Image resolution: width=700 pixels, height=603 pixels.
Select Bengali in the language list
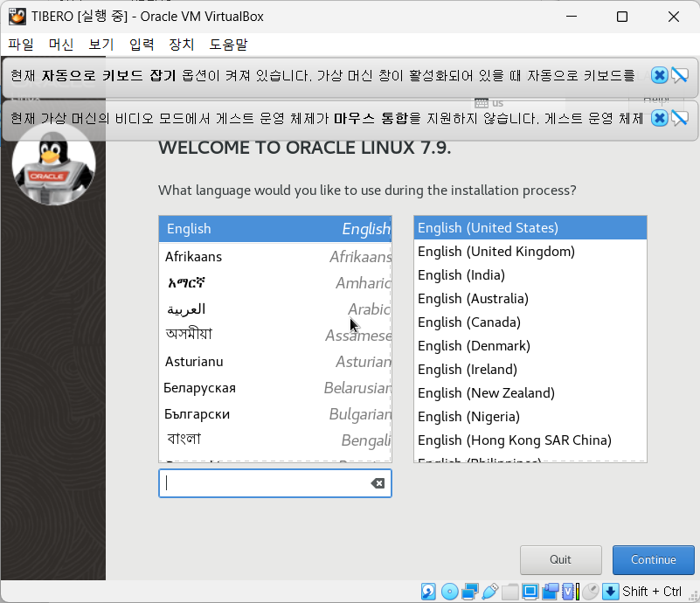click(x=275, y=440)
